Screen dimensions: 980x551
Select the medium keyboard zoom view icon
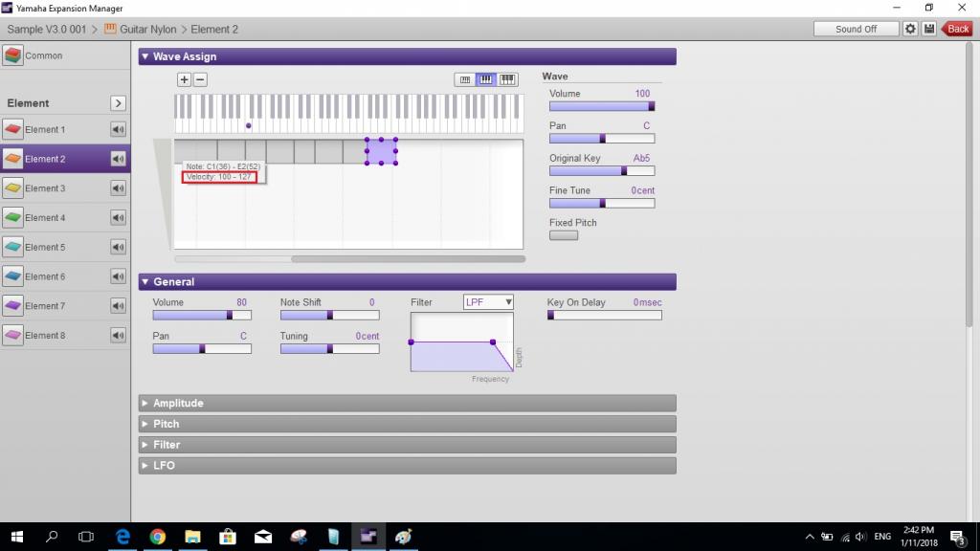tap(485, 80)
